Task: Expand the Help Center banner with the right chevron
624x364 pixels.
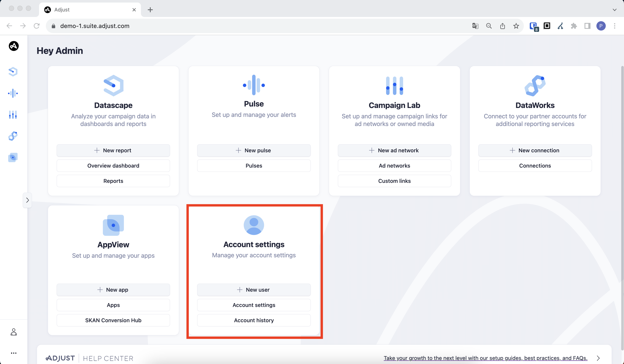Action: (x=598, y=358)
